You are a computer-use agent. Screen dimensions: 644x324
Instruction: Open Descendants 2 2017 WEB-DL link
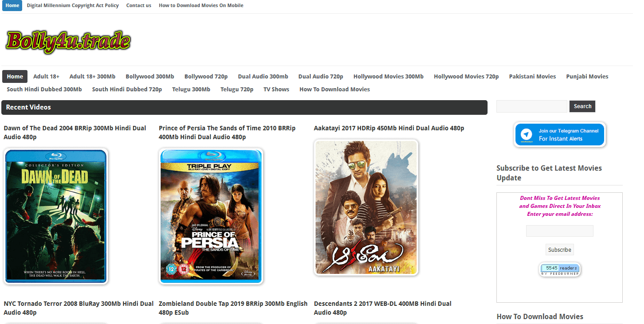coord(382,308)
